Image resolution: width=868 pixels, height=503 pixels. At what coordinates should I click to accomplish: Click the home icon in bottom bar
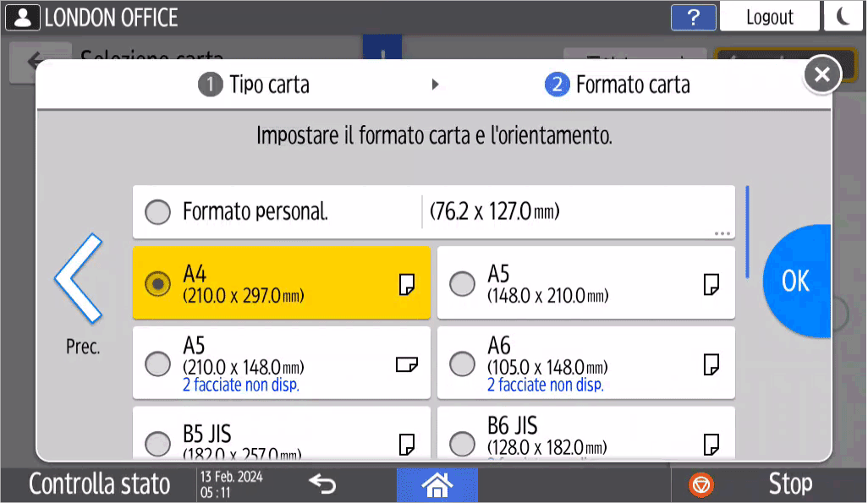point(437,484)
